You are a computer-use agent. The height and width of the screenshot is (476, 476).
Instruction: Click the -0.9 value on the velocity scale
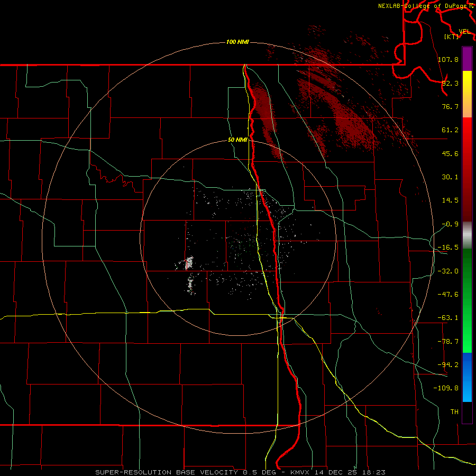[450, 224]
